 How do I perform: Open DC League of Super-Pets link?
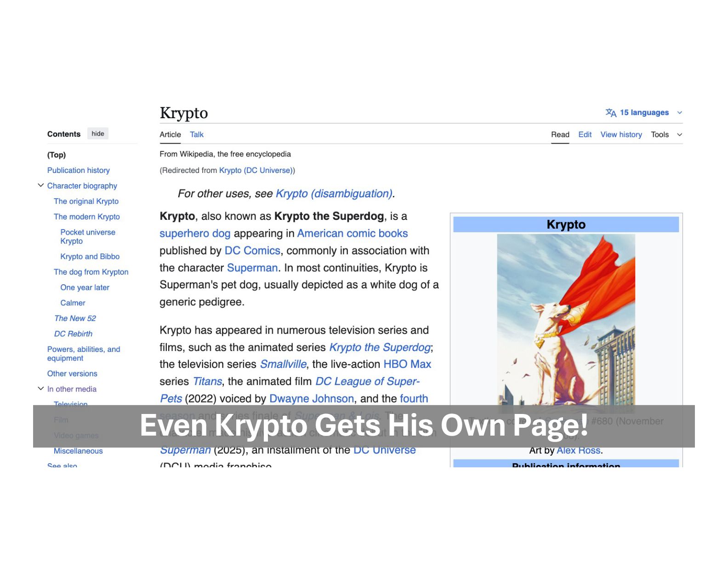(367, 382)
